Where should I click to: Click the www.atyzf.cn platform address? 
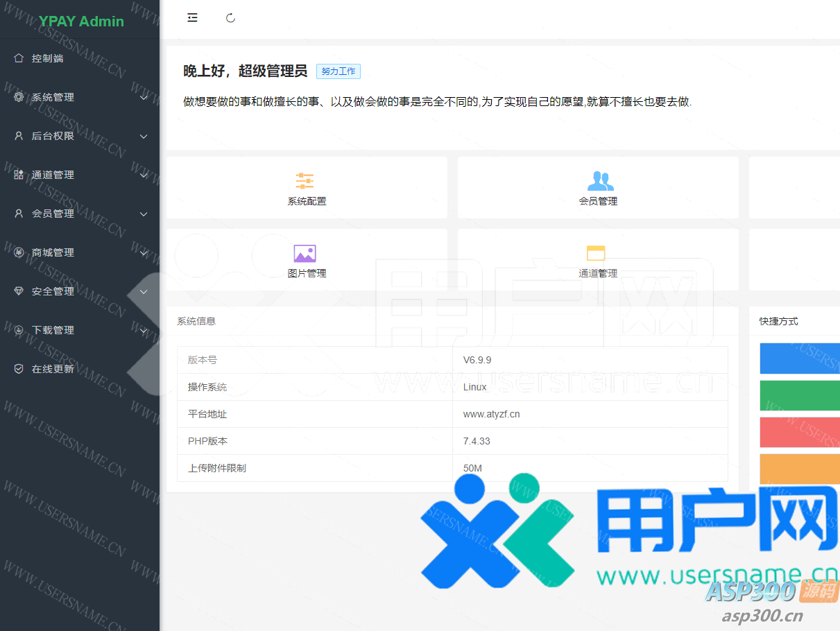(491, 414)
